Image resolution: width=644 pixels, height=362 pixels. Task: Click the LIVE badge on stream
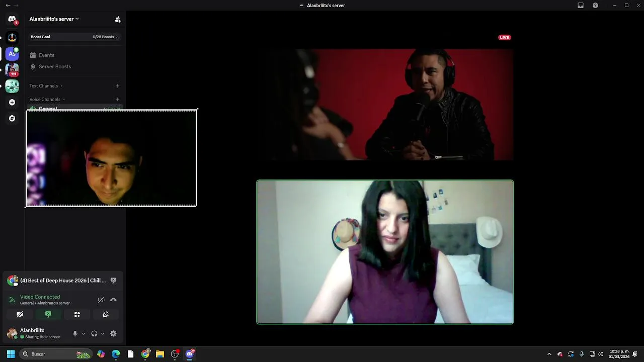(504, 38)
